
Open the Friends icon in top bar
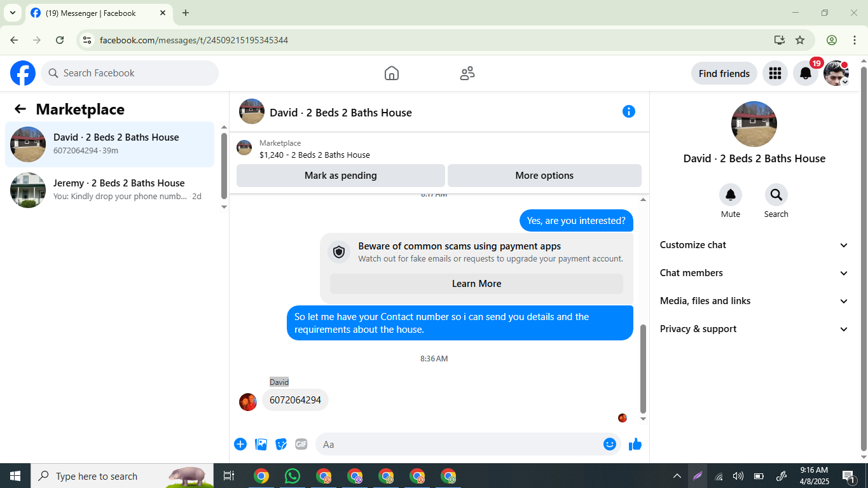pos(467,73)
